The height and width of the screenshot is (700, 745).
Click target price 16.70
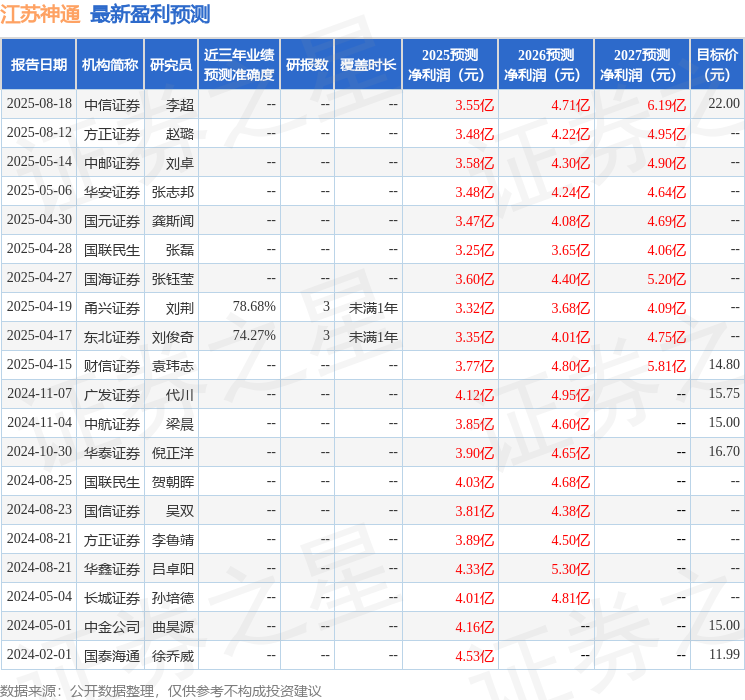tap(724, 451)
